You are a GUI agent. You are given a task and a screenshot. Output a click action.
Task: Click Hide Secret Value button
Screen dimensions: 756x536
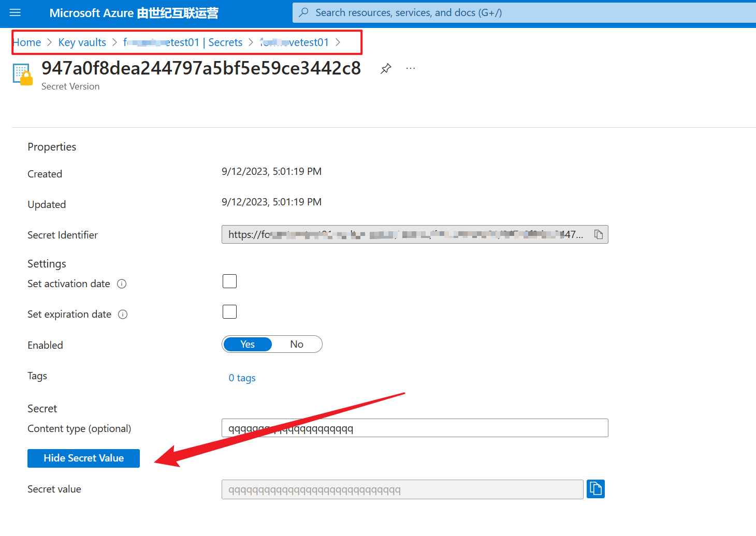pyautogui.click(x=83, y=458)
